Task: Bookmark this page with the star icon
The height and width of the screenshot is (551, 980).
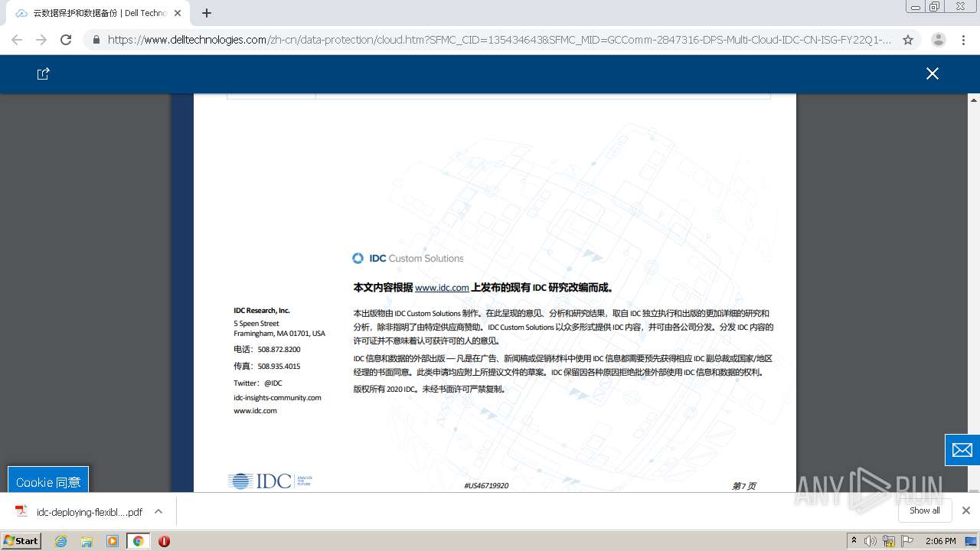Action: [908, 40]
